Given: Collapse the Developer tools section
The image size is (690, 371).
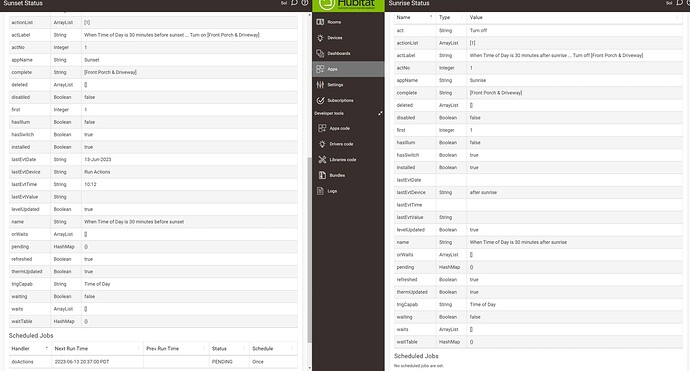Looking at the screenshot, I should pos(380,113).
